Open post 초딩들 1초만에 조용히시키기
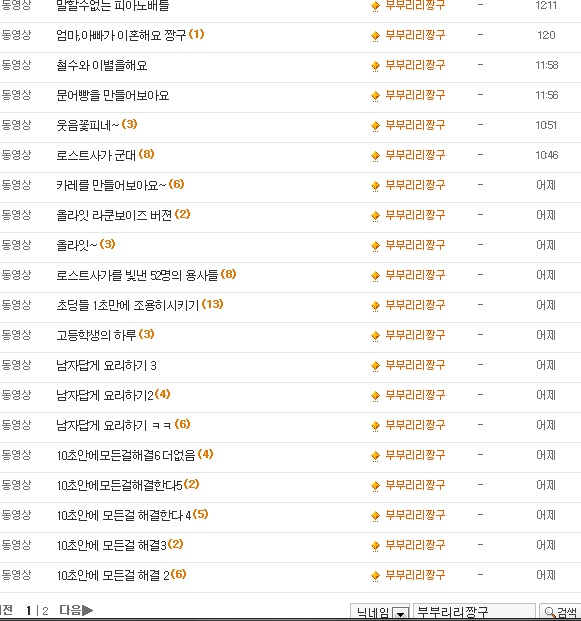581x621 pixels. (128, 305)
